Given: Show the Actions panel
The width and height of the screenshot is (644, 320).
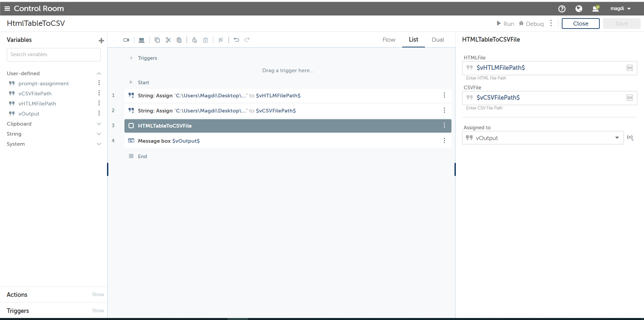Looking at the screenshot, I should point(98,294).
